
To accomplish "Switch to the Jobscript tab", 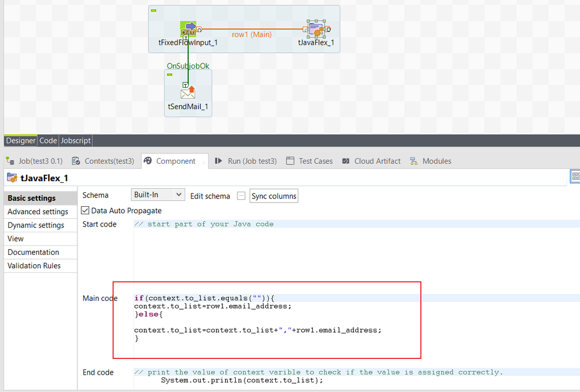I will 75,141.
